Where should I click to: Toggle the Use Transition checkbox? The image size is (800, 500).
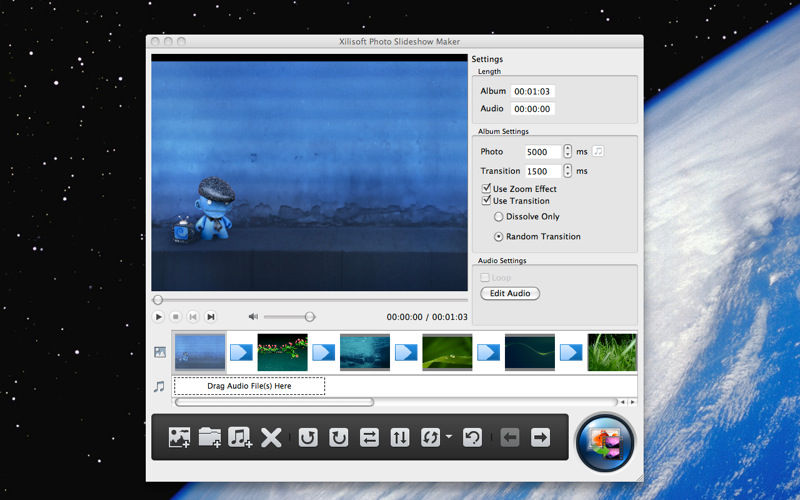[486, 201]
